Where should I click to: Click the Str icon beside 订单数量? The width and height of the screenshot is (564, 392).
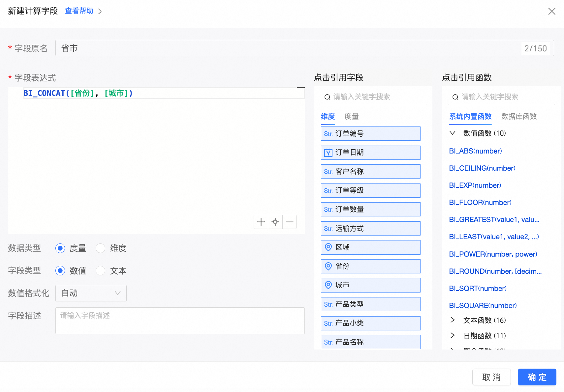[x=328, y=210]
